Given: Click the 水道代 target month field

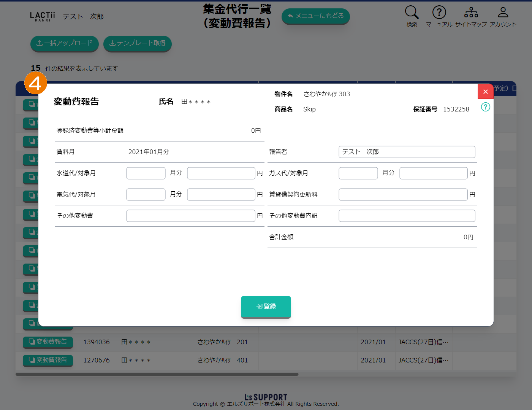Looking at the screenshot, I should [x=146, y=173].
